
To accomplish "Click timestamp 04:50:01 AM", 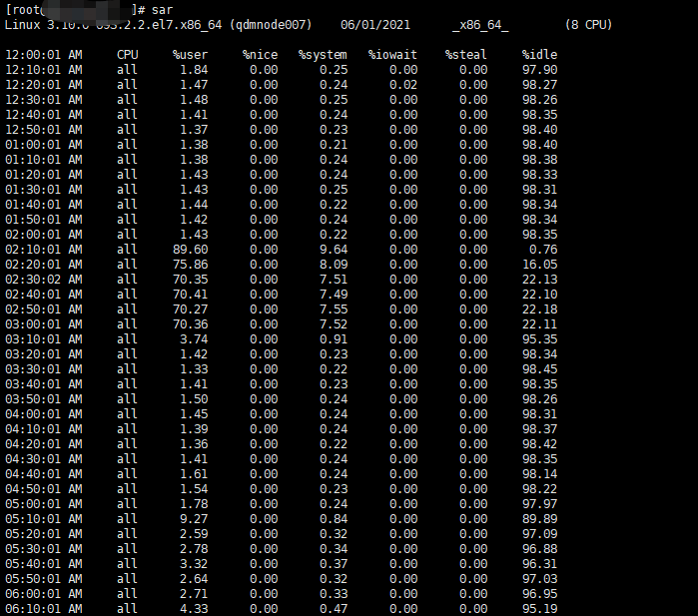I will coord(44,489).
